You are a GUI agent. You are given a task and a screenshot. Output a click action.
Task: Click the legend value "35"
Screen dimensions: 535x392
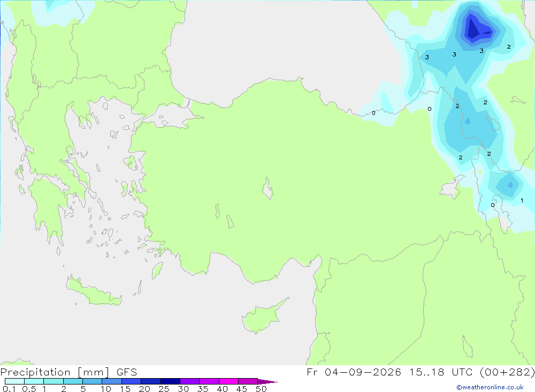(203, 389)
